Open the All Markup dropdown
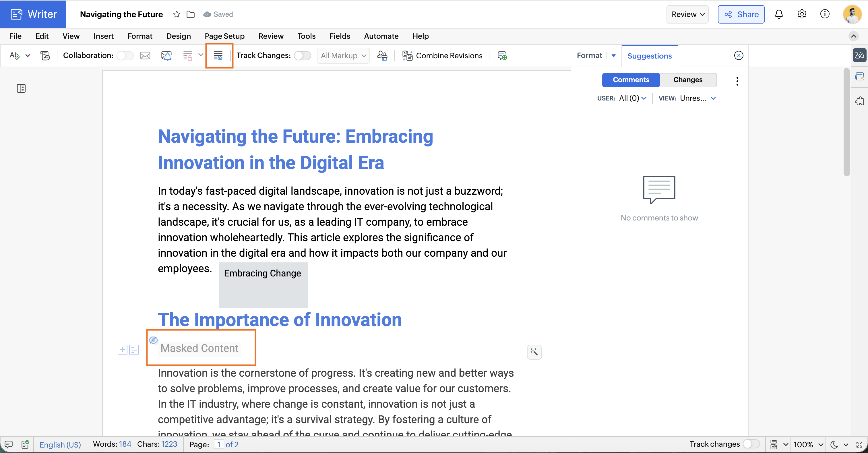The width and height of the screenshot is (868, 453). click(x=343, y=56)
